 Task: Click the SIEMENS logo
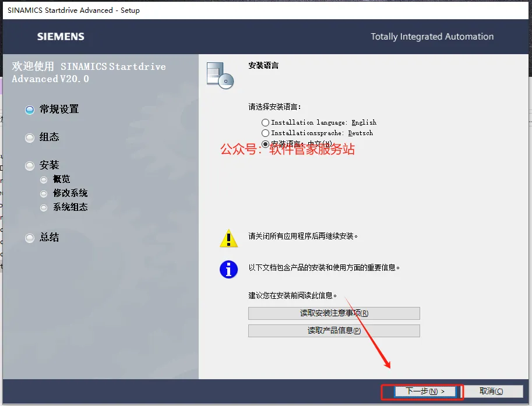click(x=61, y=37)
